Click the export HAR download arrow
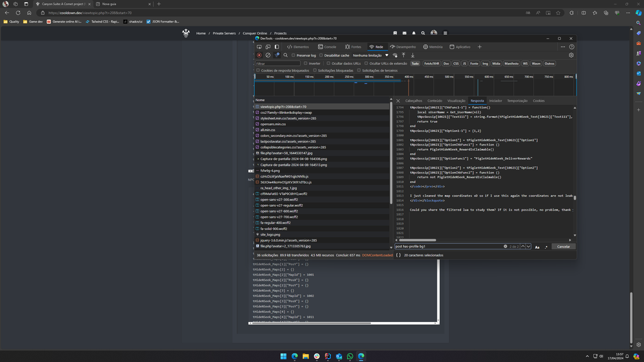644x362 pixels. click(413, 55)
